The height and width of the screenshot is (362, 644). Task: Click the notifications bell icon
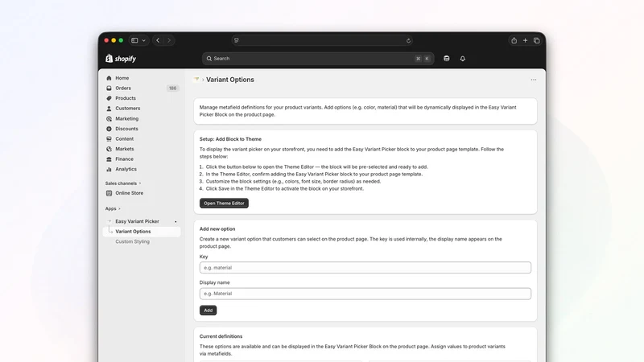[x=462, y=59]
